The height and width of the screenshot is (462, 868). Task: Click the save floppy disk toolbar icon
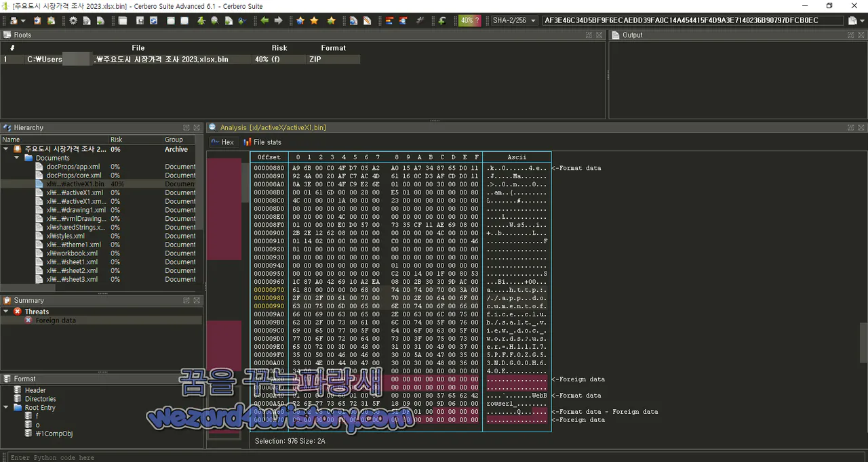pos(140,20)
